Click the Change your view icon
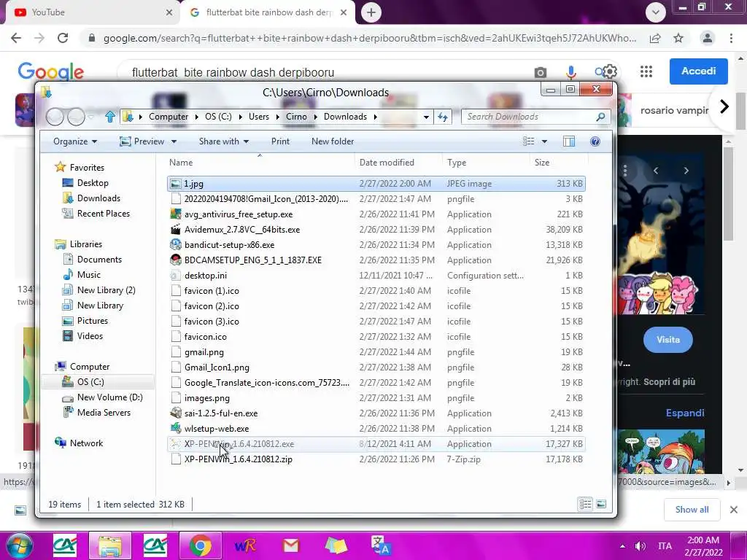This screenshot has height=560, width=747. 528,141
